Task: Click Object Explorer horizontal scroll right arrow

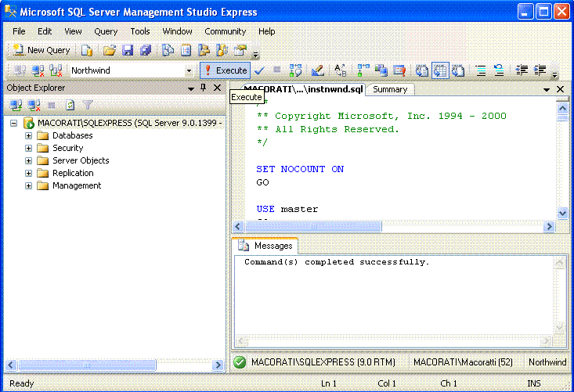Action: pyautogui.click(x=218, y=365)
